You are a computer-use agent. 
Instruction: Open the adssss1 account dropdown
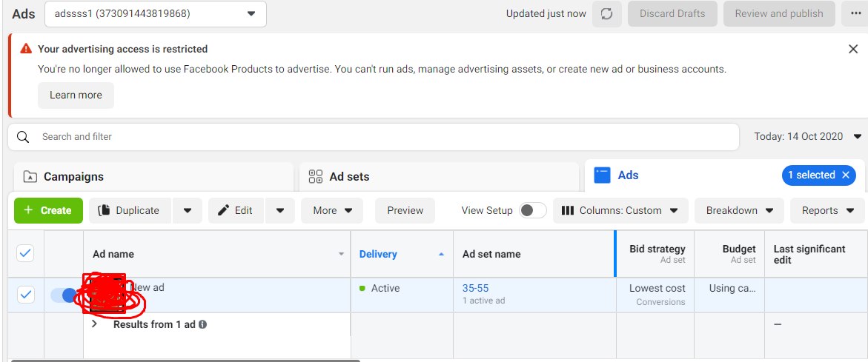point(156,14)
